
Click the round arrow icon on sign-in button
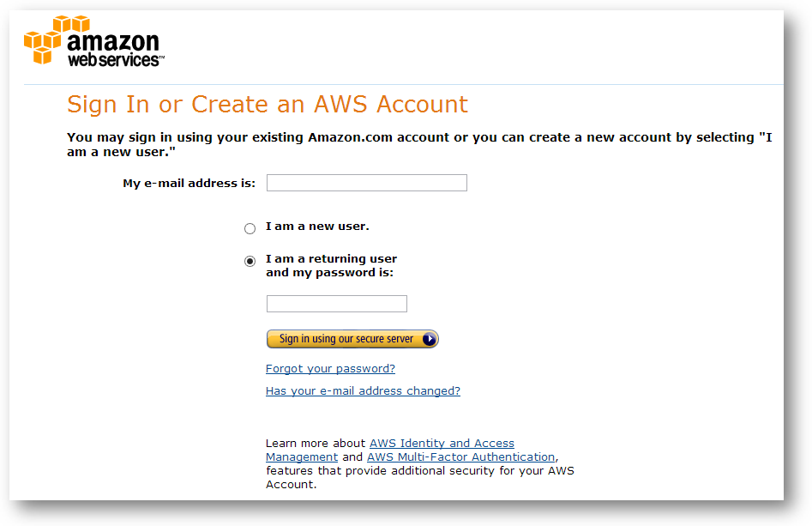tap(430, 339)
